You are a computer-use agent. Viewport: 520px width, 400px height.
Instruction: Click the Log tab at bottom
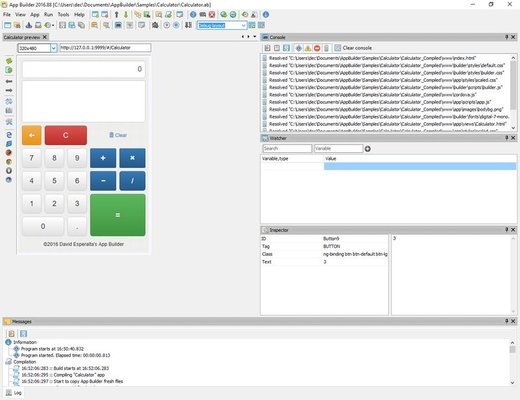[14, 393]
